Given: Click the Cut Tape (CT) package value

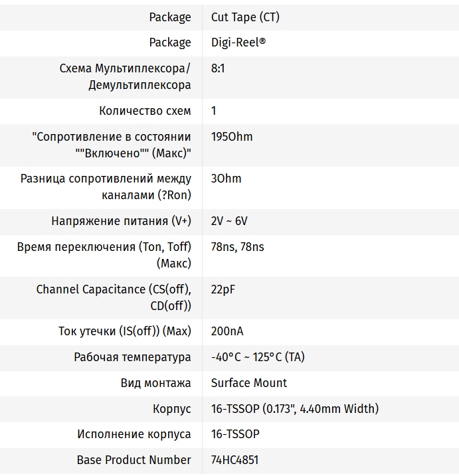Looking at the screenshot, I should tap(245, 17).
